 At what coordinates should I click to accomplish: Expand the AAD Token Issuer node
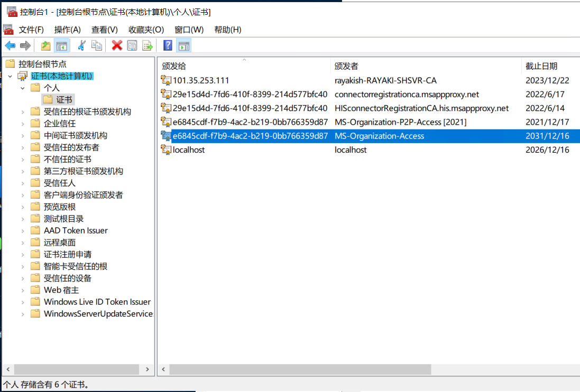click(23, 231)
